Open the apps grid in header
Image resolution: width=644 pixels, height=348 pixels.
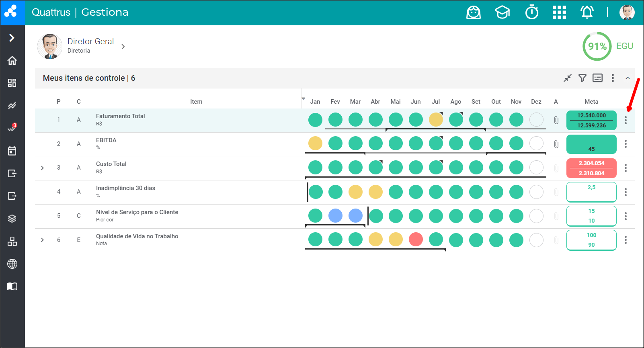coord(559,12)
